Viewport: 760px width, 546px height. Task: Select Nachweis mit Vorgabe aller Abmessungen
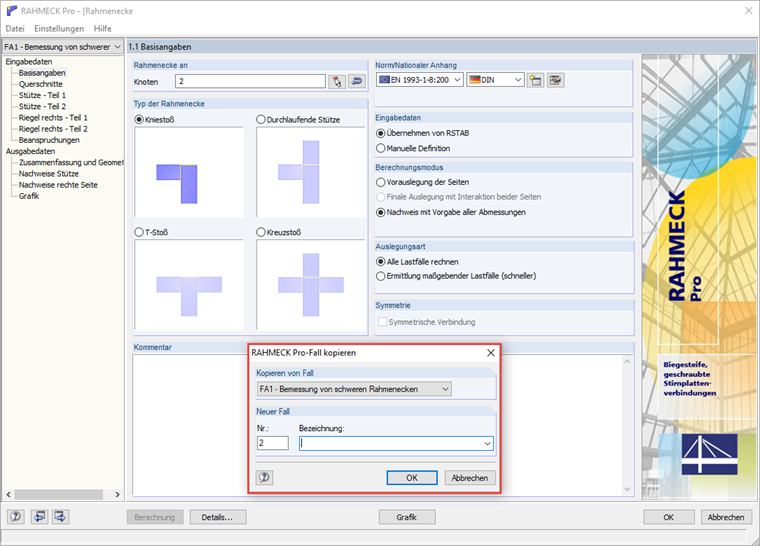click(380, 212)
